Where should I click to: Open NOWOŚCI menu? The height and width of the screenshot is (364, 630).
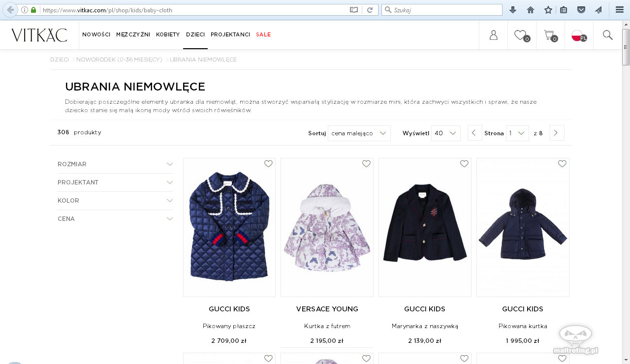click(96, 35)
